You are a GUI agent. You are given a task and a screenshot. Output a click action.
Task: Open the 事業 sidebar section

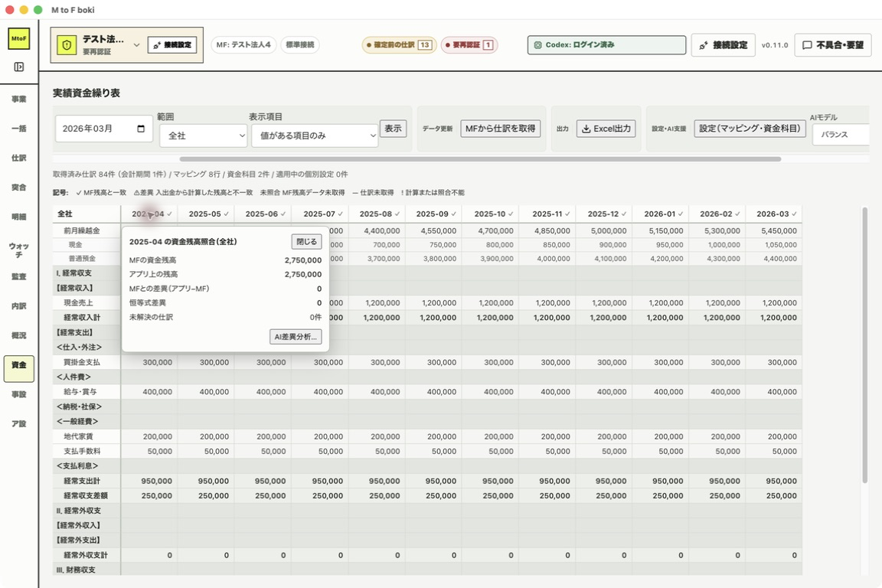click(18, 99)
